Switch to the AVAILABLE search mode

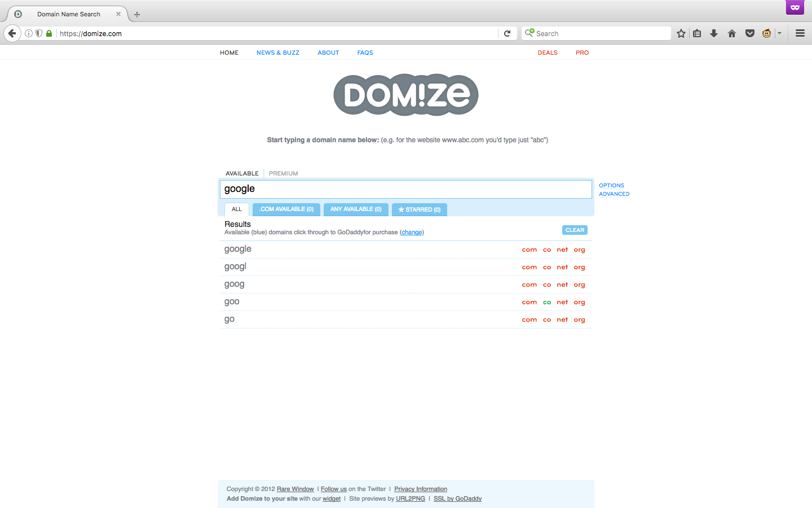[x=242, y=173]
